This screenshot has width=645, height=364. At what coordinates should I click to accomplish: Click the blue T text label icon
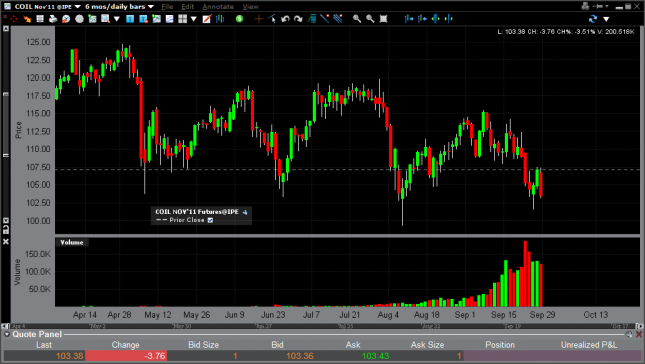coord(130,19)
